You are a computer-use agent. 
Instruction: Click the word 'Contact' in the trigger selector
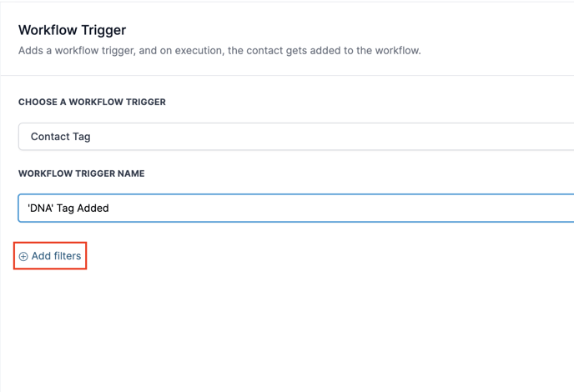pos(49,137)
